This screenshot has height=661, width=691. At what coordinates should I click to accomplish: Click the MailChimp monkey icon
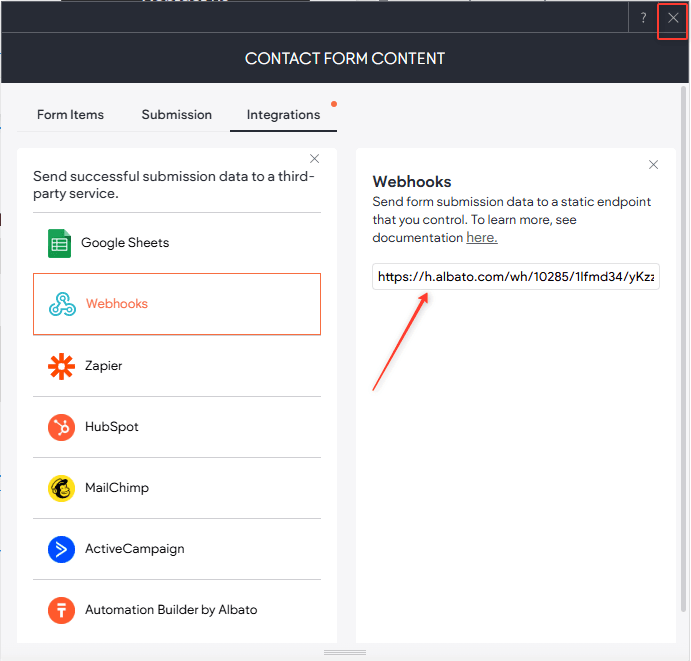click(x=61, y=488)
